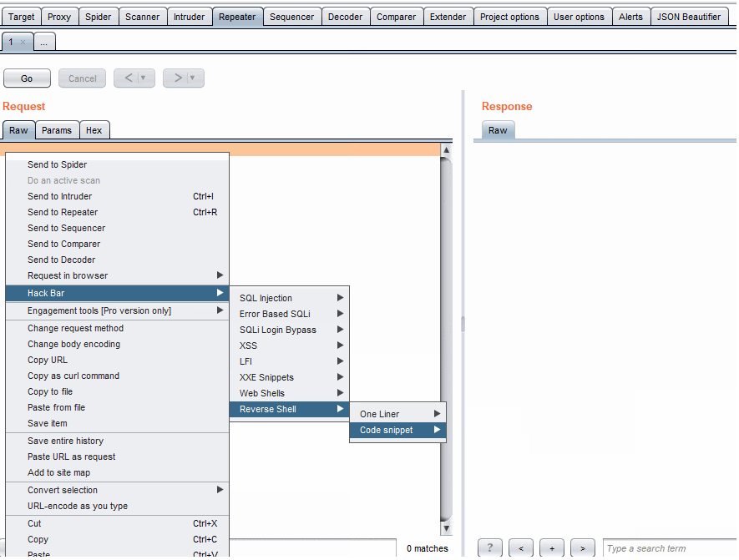
Task: Choose Send to Decoder
Action: [x=118, y=260]
